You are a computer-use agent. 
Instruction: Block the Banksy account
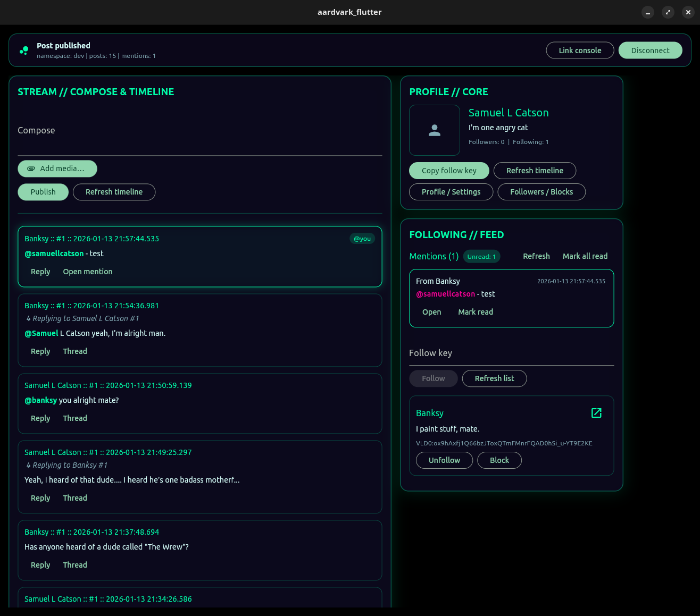pyautogui.click(x=499, y=460)
